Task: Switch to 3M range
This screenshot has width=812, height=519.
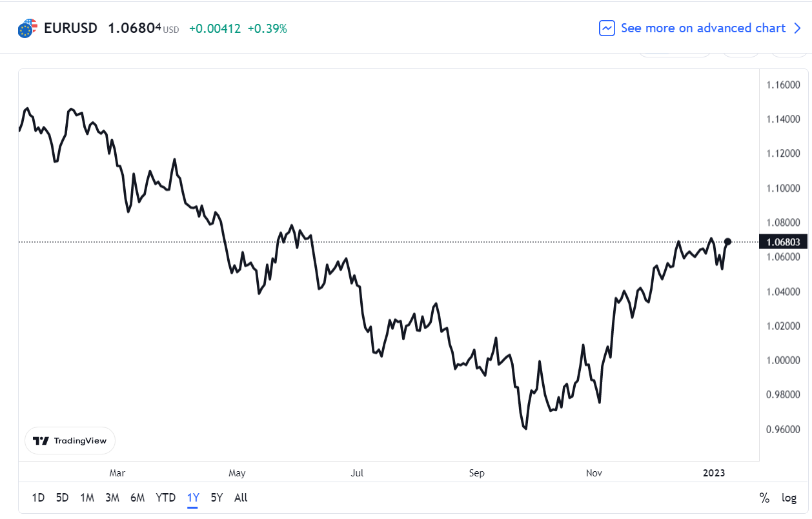Action: (x=112, y=498)
